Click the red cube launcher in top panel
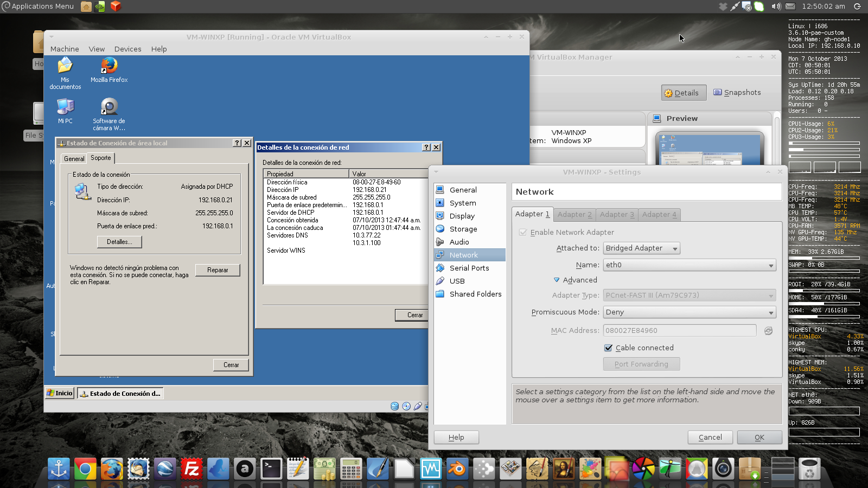 116,7
